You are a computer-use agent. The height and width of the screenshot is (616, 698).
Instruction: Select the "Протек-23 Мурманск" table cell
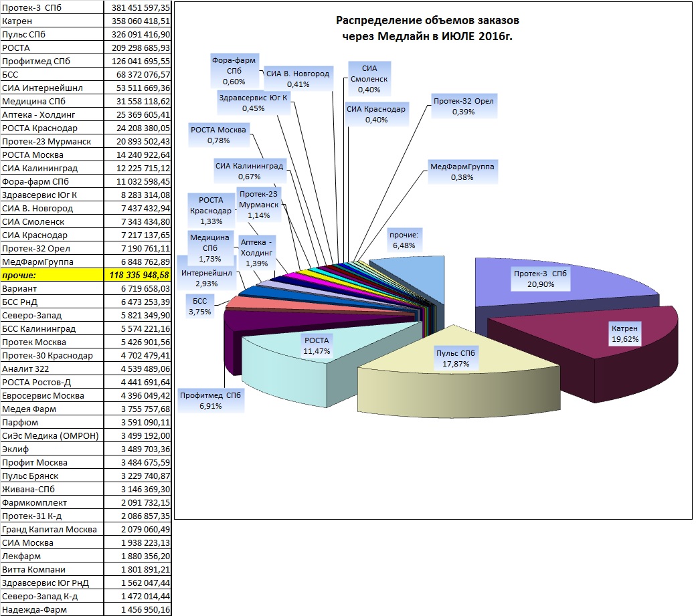52,141
